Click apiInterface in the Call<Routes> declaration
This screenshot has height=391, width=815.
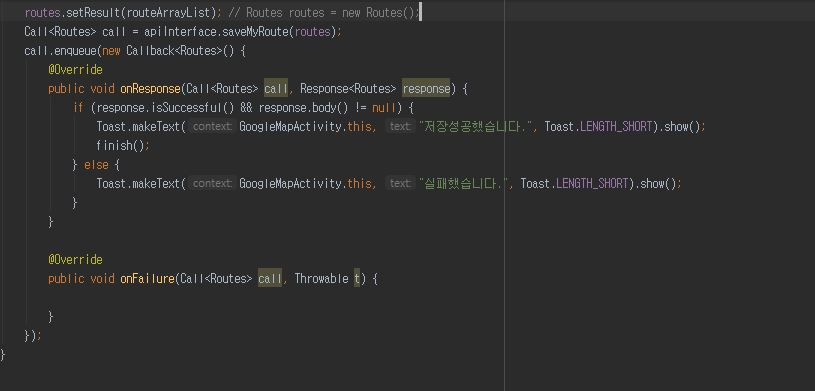coord(180,32)
